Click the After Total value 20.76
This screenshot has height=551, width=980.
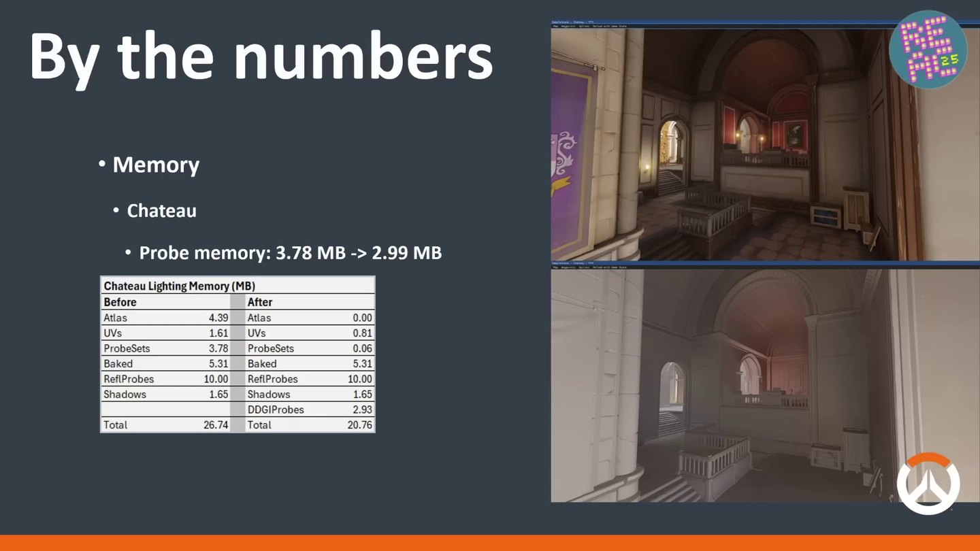[x=360, y=425]
